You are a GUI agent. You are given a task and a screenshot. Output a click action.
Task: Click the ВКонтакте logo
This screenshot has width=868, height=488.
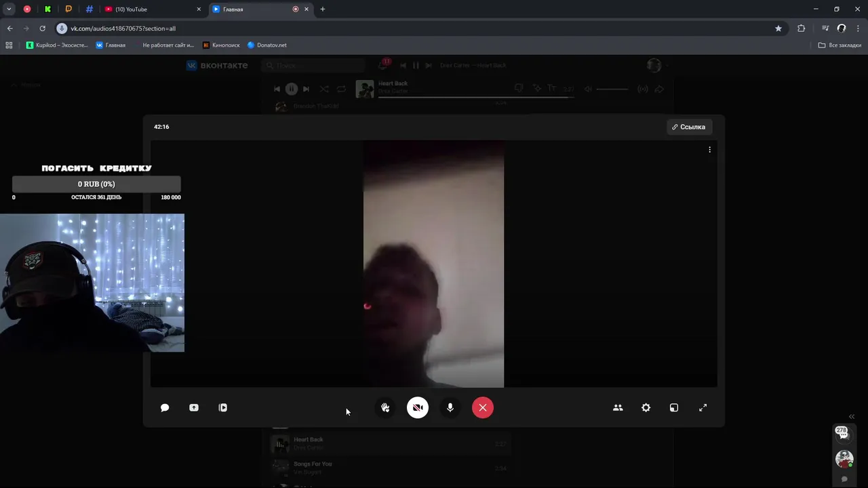[218, 65]
